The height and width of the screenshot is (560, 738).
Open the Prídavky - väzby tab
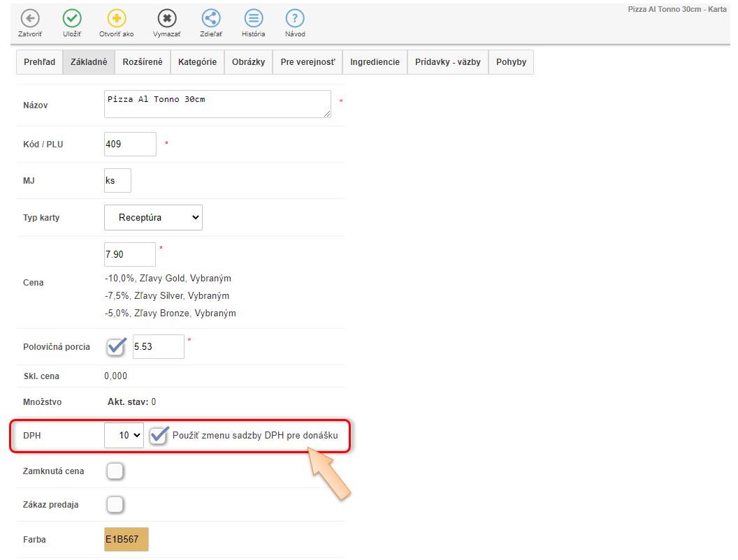pyautogui.click(x=447, y=62)
